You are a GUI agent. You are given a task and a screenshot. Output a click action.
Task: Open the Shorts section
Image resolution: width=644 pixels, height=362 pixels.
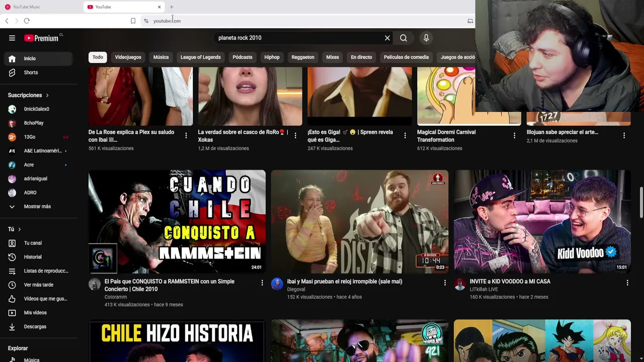pos(38,72)
